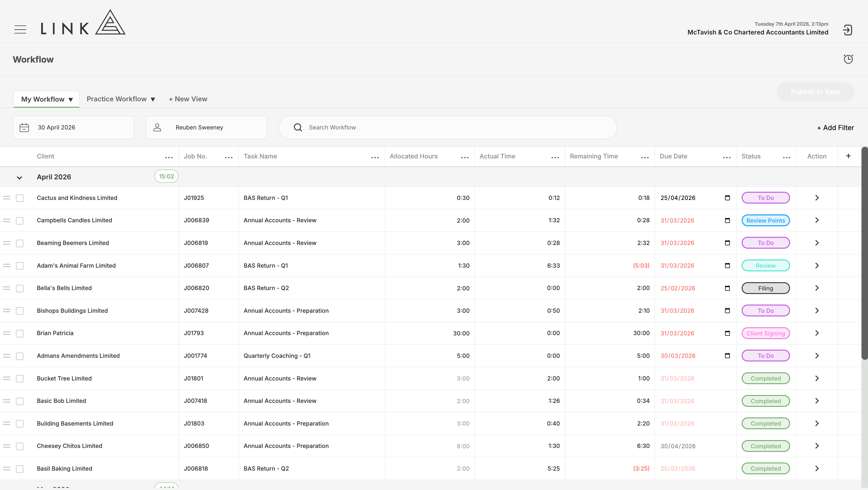Grab drag handle of Cactus and Kindness row

7,198
